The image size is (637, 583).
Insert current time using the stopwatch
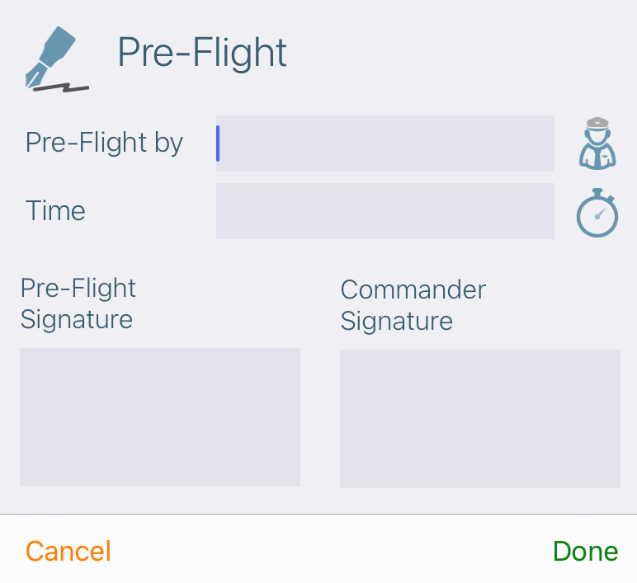(x=597, y=212)
